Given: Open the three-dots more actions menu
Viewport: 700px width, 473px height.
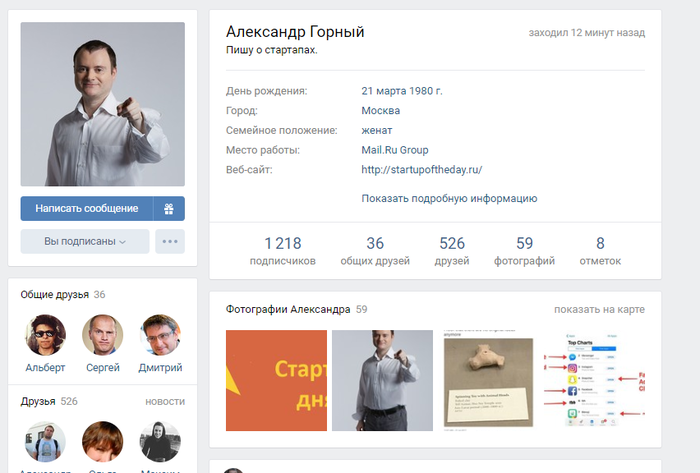Looking at the screenshot, I should coord(169,241).
